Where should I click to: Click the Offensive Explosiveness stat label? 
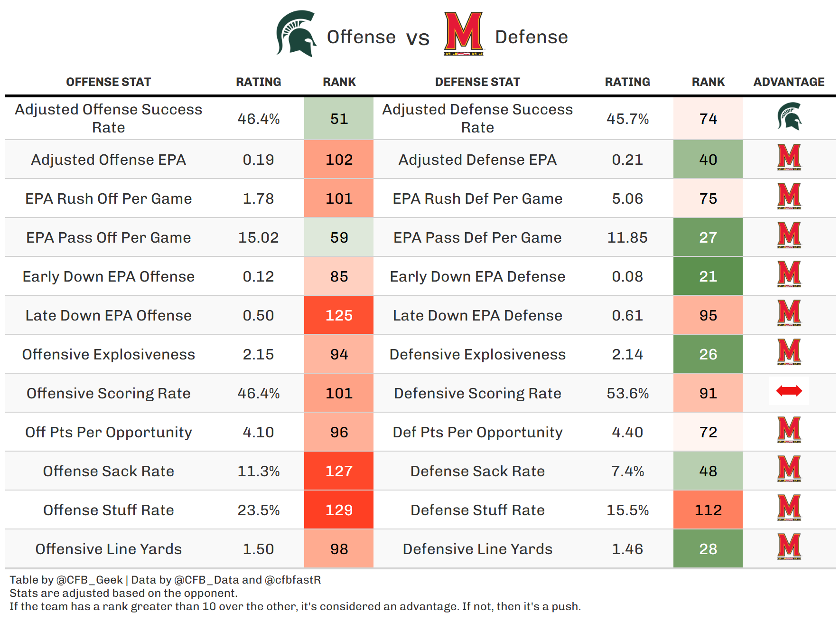108,354
